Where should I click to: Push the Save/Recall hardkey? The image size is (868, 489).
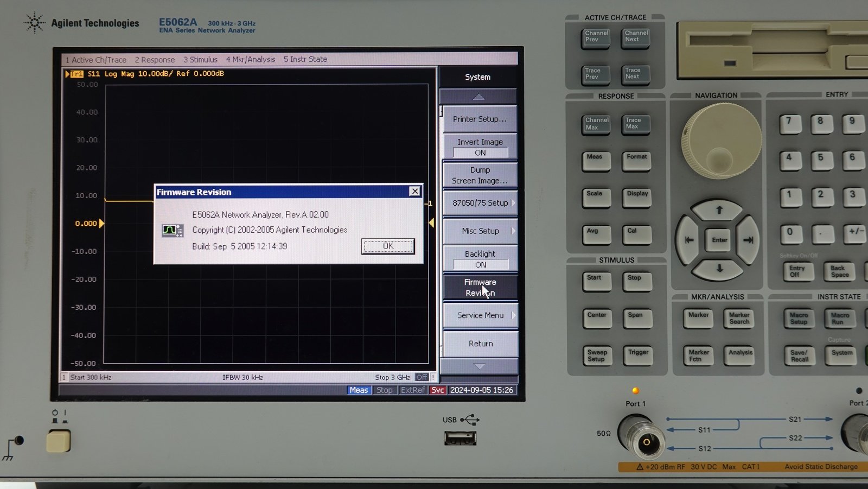[800, 356]
